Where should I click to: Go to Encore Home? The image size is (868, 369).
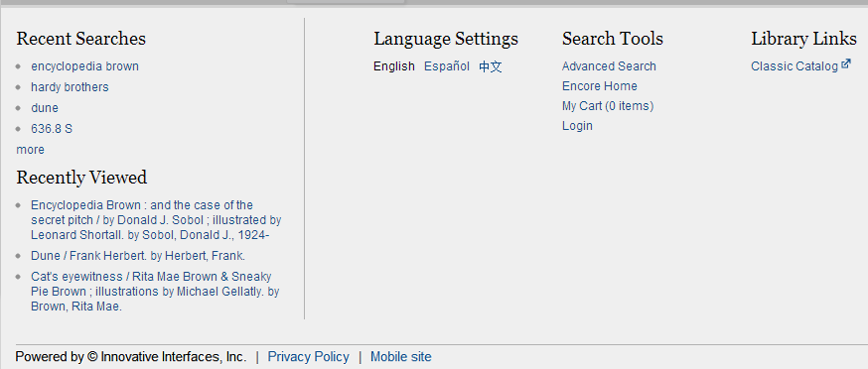coord(600,86)
